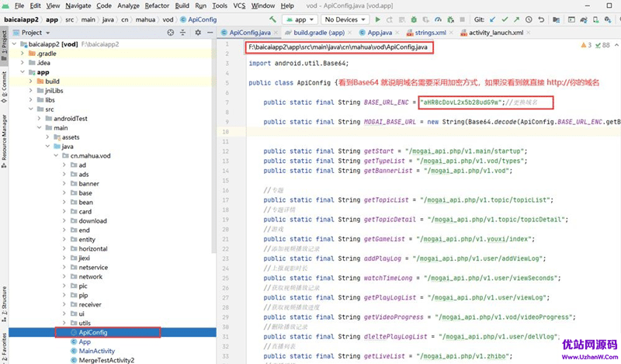This screenshot has height=364, width=621.
Task: Close the ApiConfig.java tab
Action: click(x=276, y=33)
